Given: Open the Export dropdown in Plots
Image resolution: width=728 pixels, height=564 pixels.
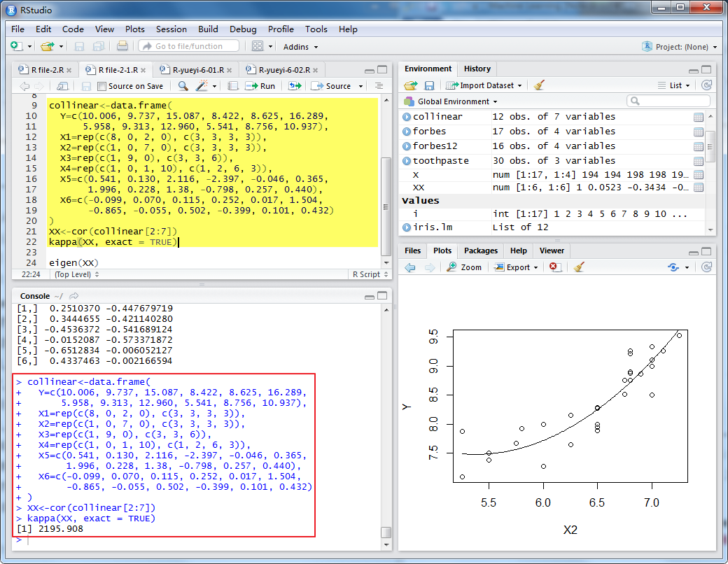Looking at the screenshot, I should pyautogui.click(x=517, y=267).
